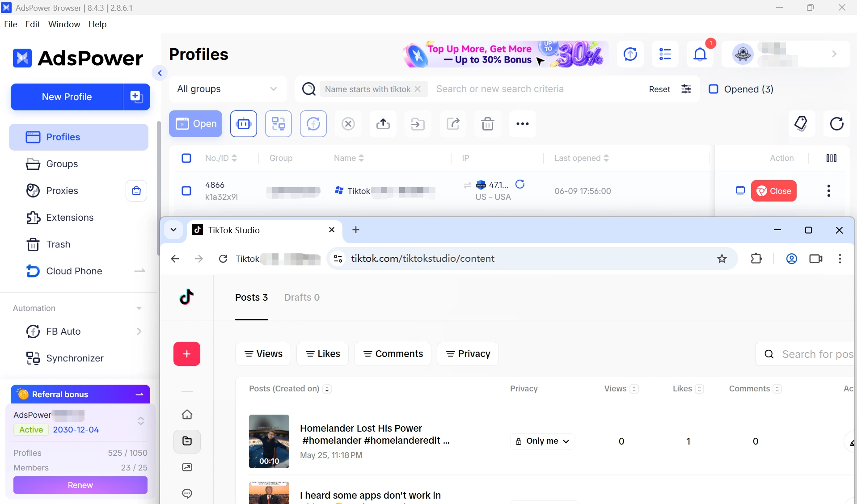Open the Only me privacy dropdown
This screenshot has width=857, height=504.
click(542, 441)
